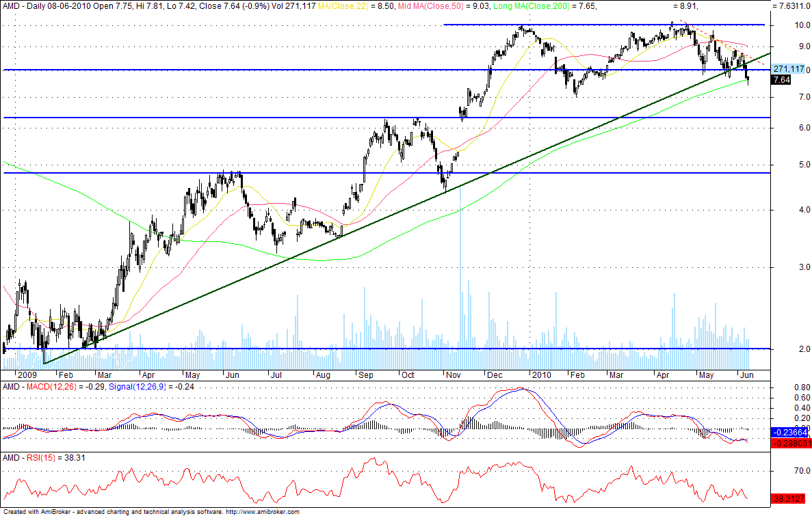Click the 0.40 MACD axis label

click(x=802, y=408)
